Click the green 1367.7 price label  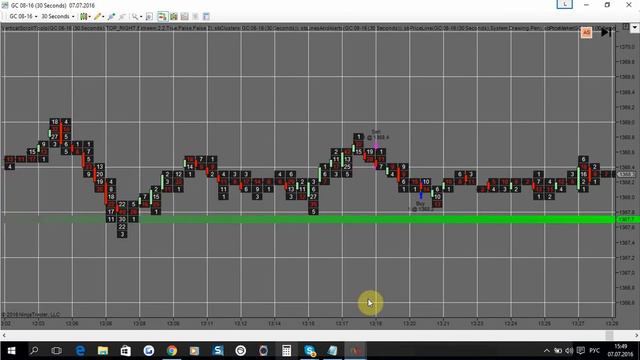(627, 220)
